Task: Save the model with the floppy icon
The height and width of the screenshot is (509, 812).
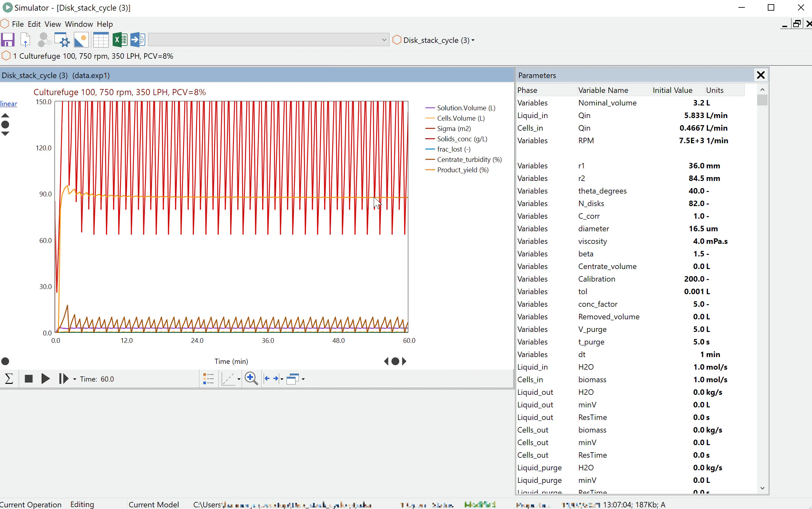Action: click(x=8, y=40)
